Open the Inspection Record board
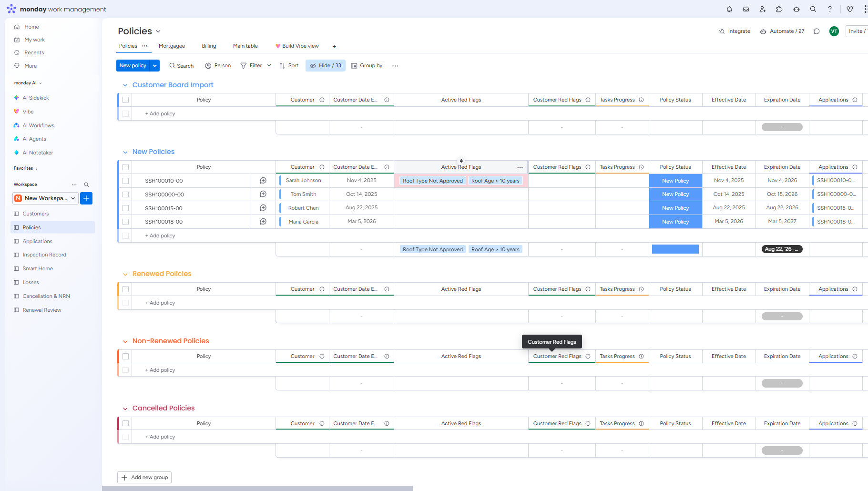This screenshot has height=491, width=868. click(x=44, y=255)
